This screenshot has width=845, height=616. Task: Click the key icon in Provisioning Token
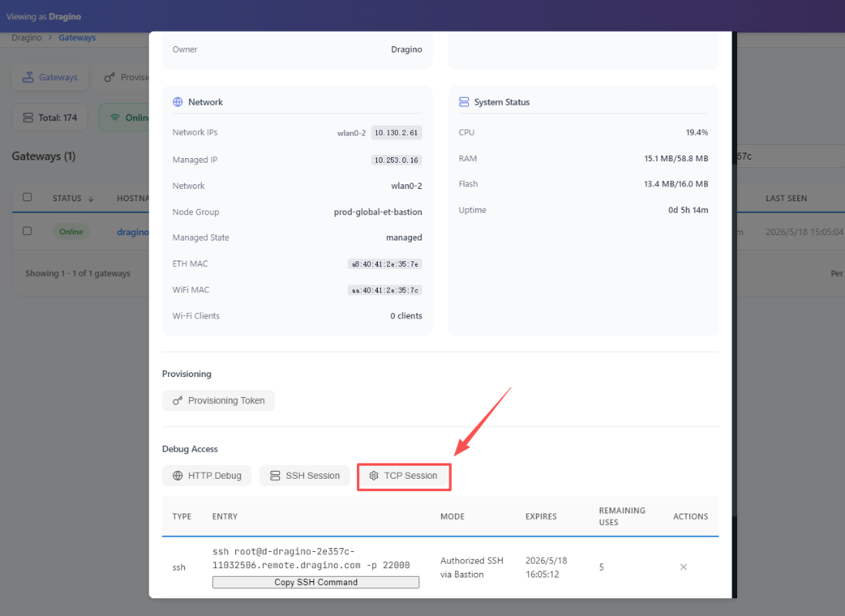[x=177, y=401]
